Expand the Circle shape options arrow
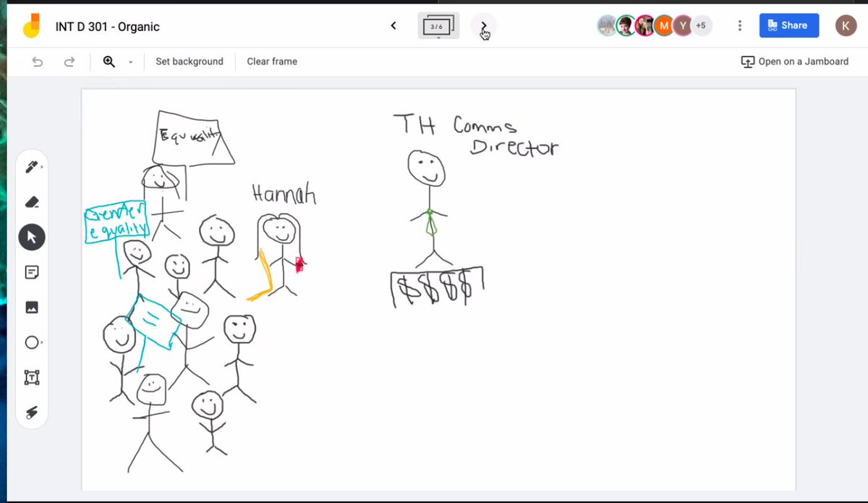This screenshot has height=503, width=868. click(41, 342)
